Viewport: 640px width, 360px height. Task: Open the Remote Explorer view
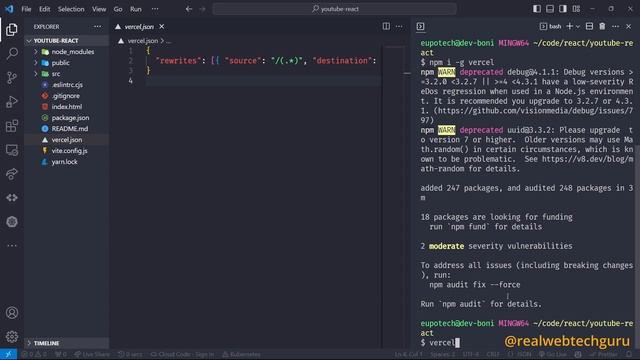[12, 150]
